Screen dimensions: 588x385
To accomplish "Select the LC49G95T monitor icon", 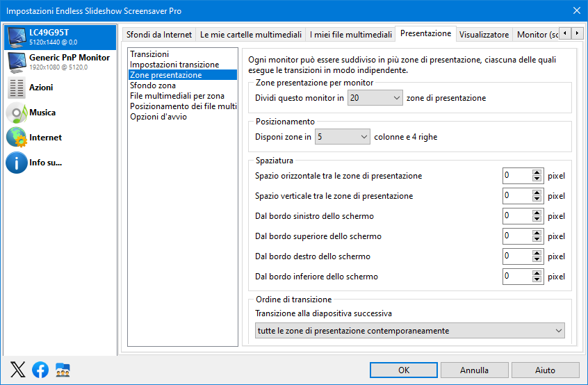I will coord(17,37).
